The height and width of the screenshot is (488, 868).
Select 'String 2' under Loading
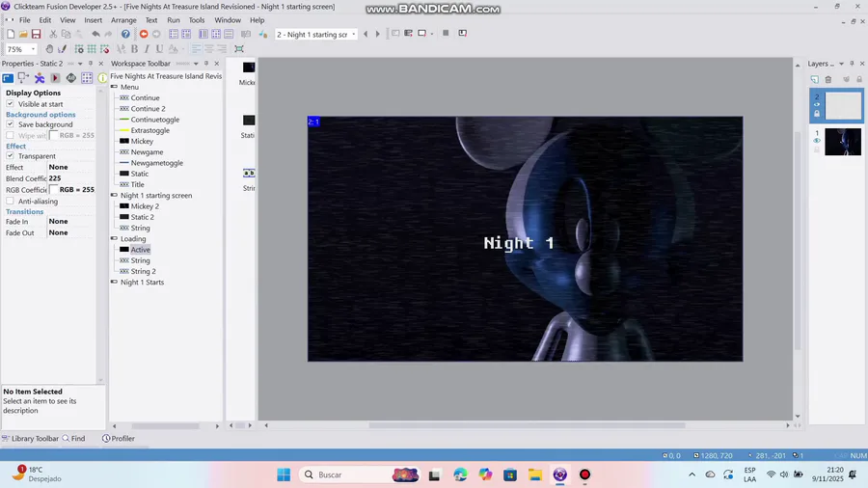click(x=144, y=271)
